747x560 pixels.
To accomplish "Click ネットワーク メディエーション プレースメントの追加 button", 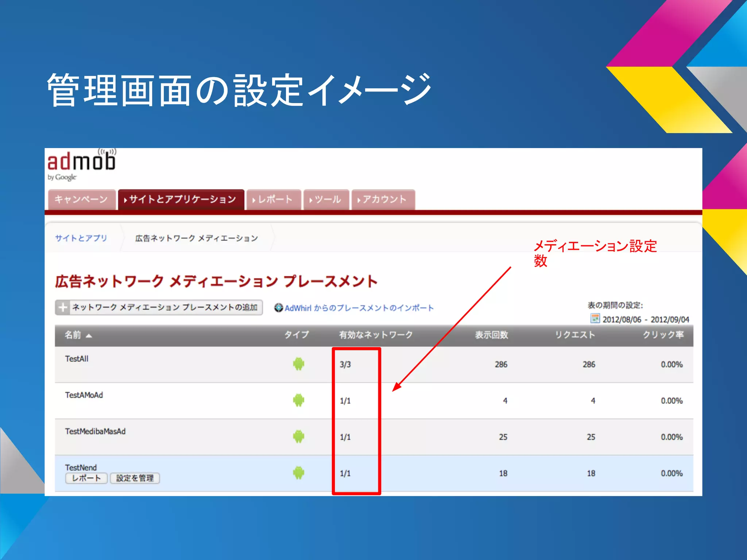I will point(159,307).
